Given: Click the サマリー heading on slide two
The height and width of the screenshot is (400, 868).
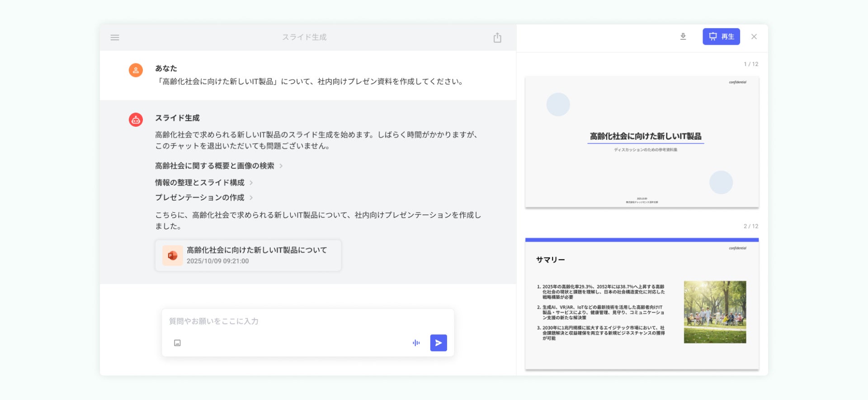Looking at the screenshot, I should click(x=550, y=260).
